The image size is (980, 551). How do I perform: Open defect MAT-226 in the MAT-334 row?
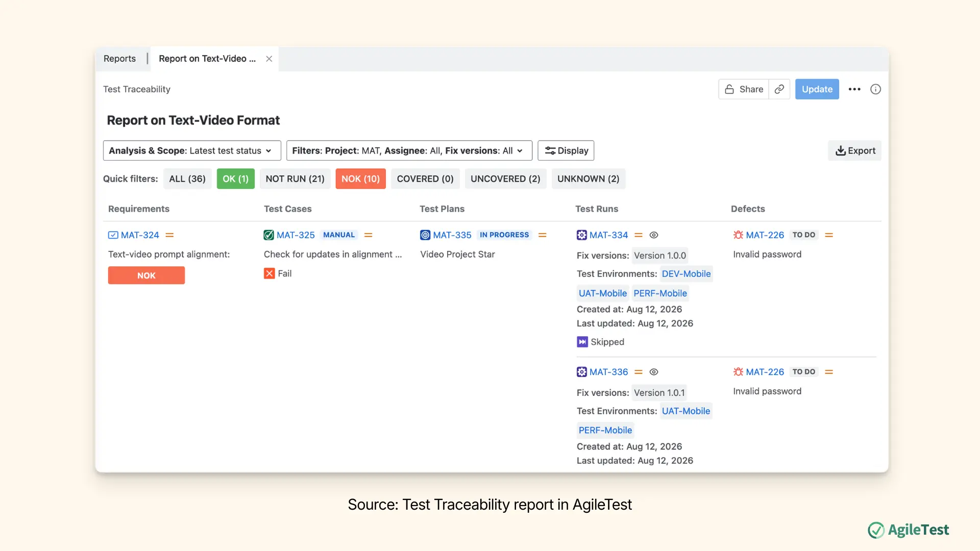tap(765, 235)
